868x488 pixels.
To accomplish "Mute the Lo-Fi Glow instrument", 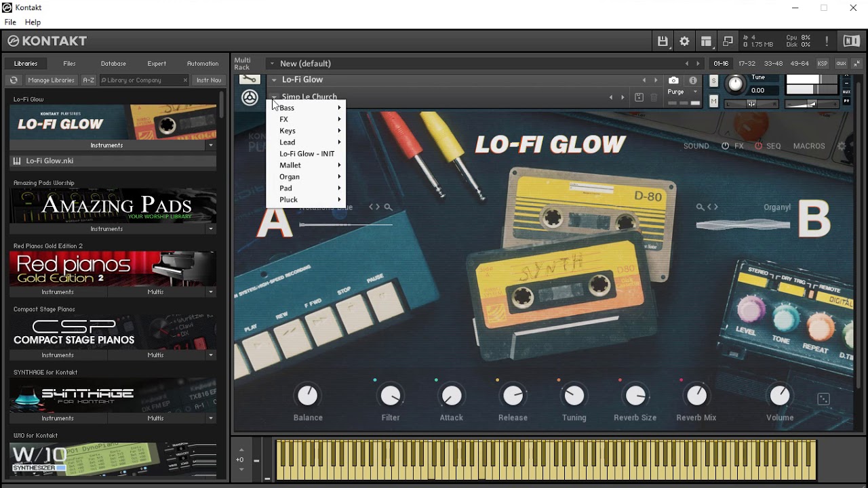I will click(x=713, y=101).
